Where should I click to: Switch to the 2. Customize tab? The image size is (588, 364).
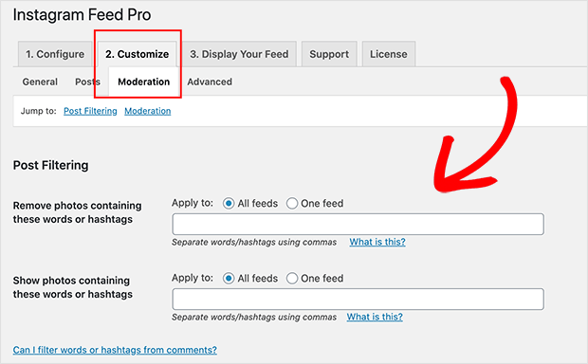pyautogui.click(x=138, y=54)
